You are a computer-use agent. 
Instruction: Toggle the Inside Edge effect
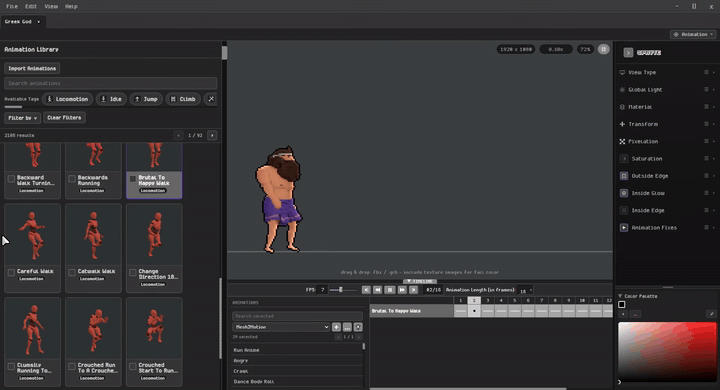(624, 210)
